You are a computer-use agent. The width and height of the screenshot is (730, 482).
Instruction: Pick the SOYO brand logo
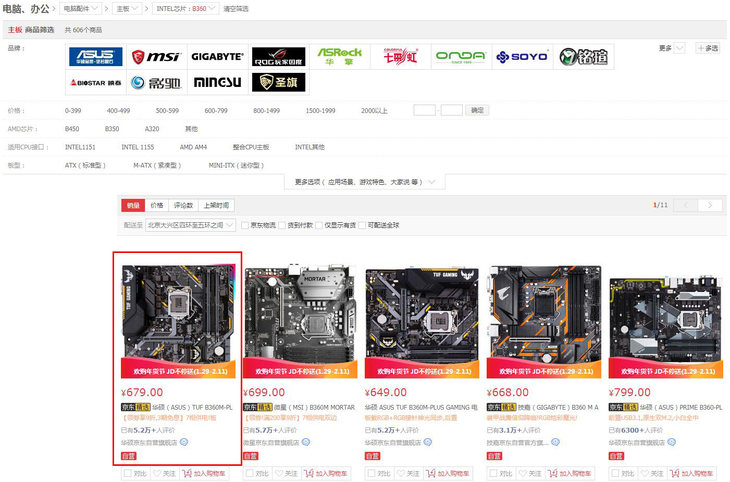click(x=520, y=57)
